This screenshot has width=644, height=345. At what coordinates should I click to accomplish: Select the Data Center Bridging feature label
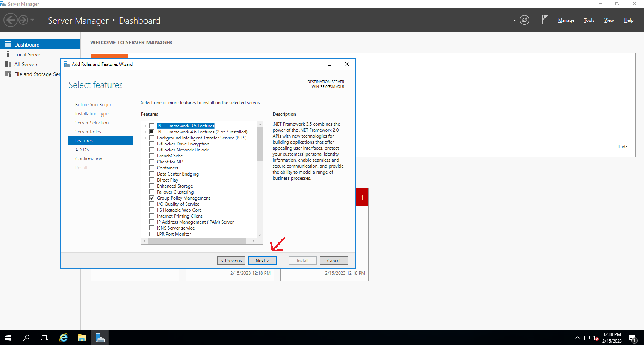(x=178, y=174)
